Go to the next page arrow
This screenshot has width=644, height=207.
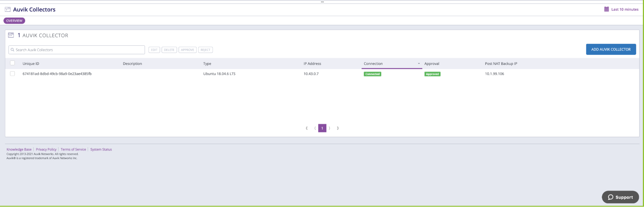(329, 128)
